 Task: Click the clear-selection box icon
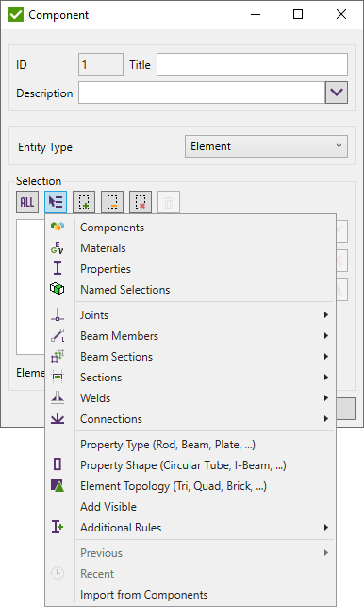(x=141, y=202)
